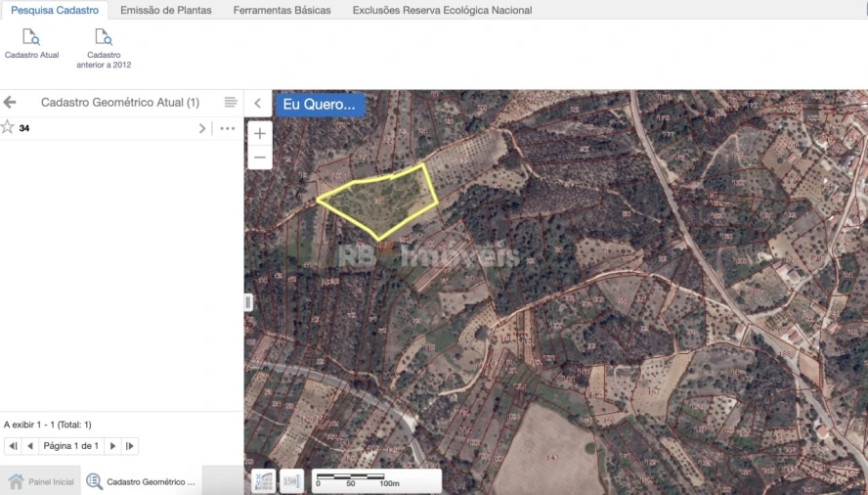
Task: Collapse the left results panel
Action: point(257,104)
